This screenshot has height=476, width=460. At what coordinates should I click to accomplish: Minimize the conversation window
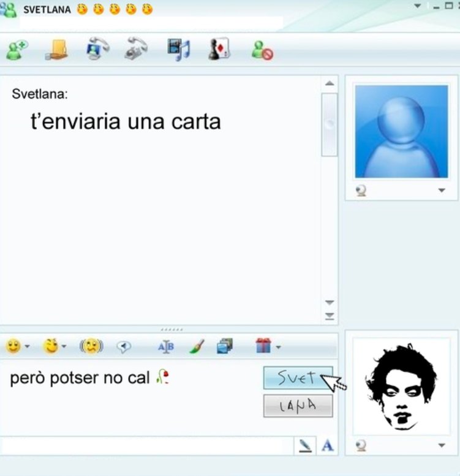pyautogui.click(x=436, y=7)
